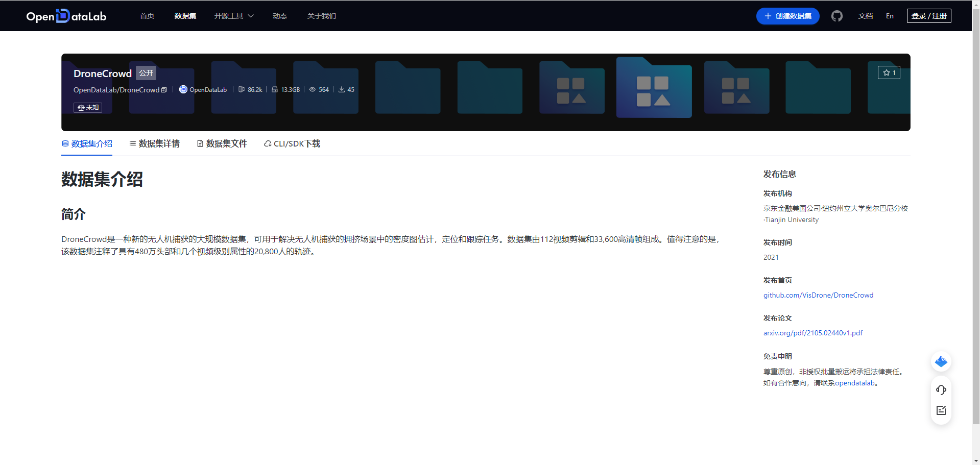Click the feedback pencil icon on the right

(941, 410)
